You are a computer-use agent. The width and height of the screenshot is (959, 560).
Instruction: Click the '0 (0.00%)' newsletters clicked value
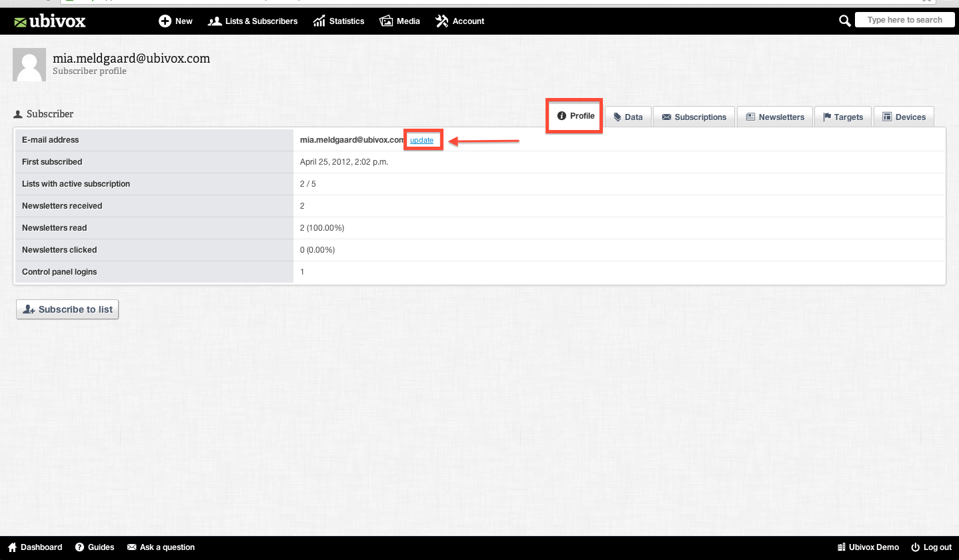(317, 250)
